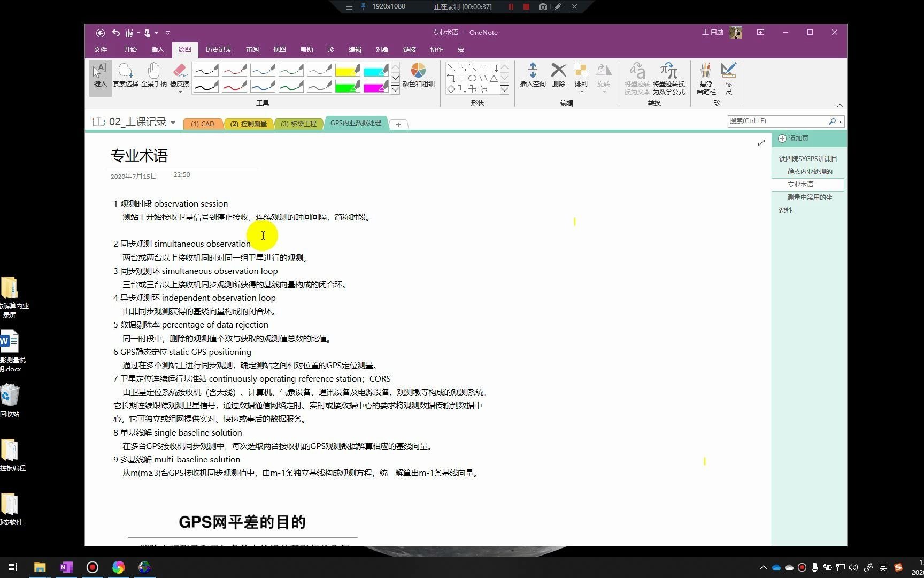Screen dimensions: 924x578
Task: Switch to the 帮助 Help ribbon tab
Action: click(307, 49)
